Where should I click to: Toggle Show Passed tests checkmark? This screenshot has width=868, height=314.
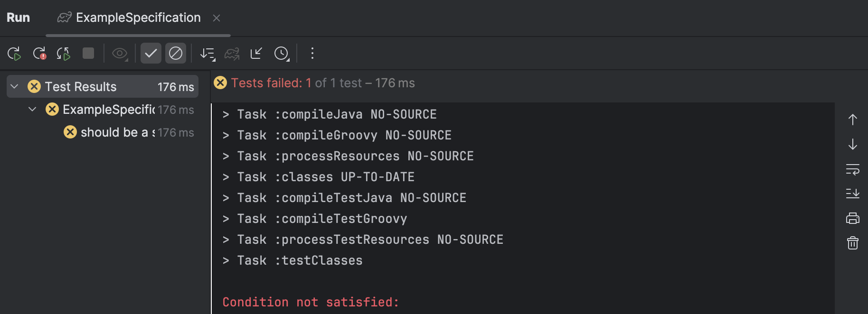[151, 53]
